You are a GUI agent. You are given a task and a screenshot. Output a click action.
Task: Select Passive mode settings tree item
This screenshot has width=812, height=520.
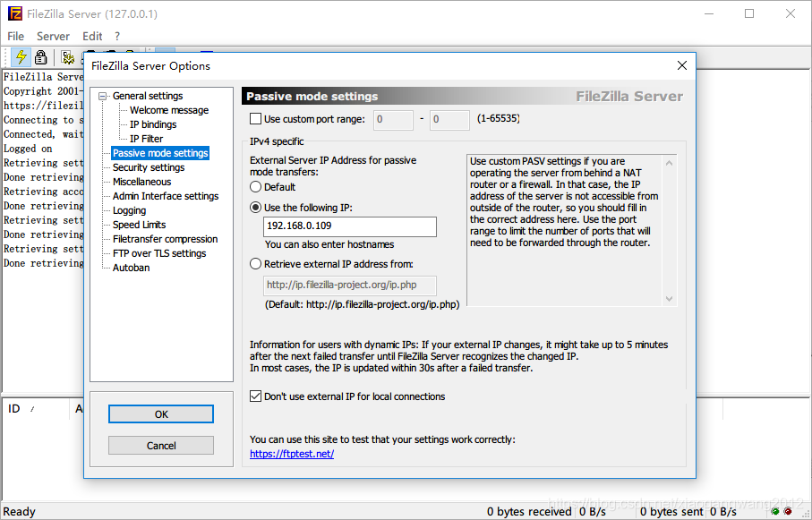[x=160, y=153]
